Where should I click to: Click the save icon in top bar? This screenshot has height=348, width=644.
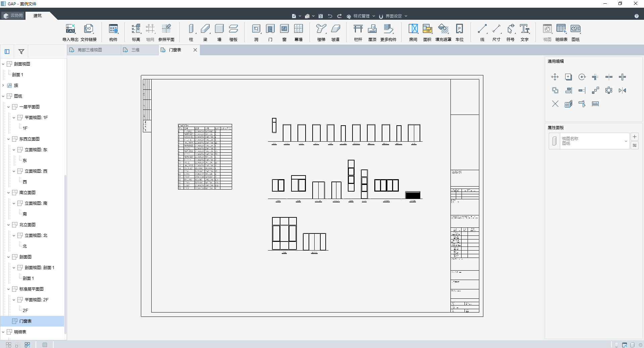tap(321, 16)
